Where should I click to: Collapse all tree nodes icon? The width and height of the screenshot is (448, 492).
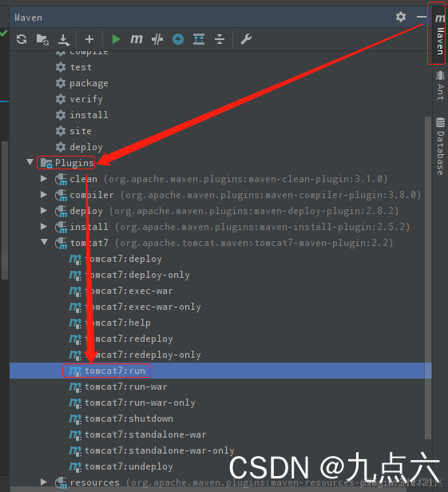(220, 39)
